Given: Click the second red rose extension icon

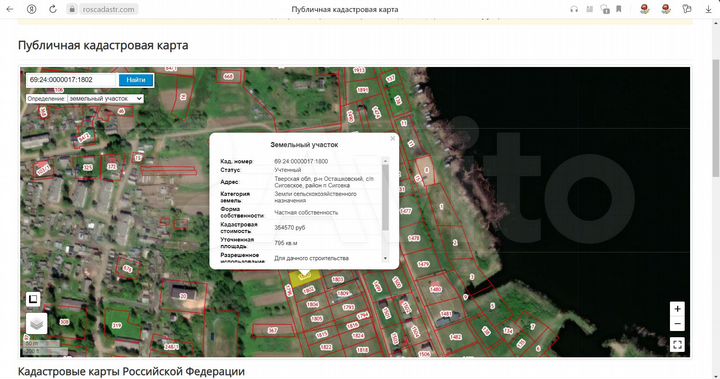Looking at the screenshot, I should [666, 9].
